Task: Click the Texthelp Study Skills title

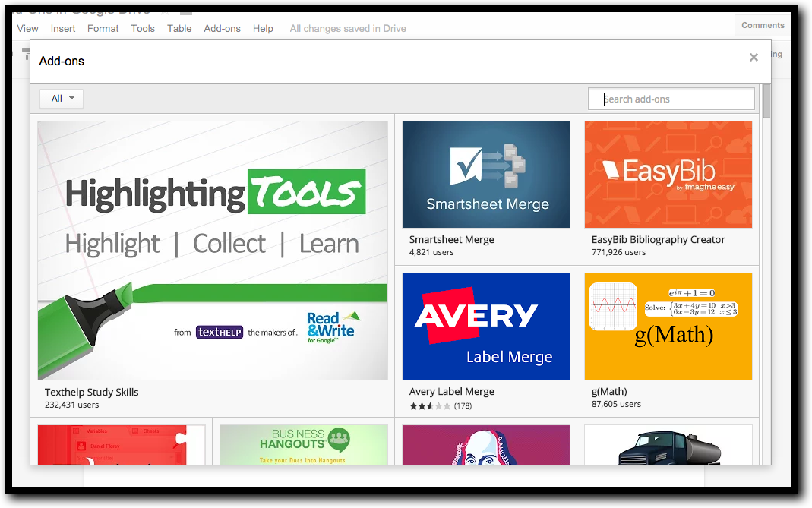Action: coord(92,392)
